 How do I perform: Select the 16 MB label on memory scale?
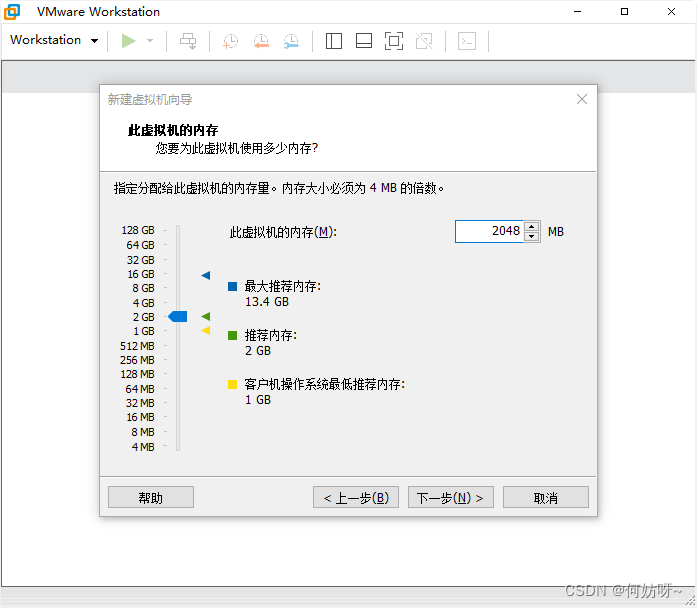(140, 417)
